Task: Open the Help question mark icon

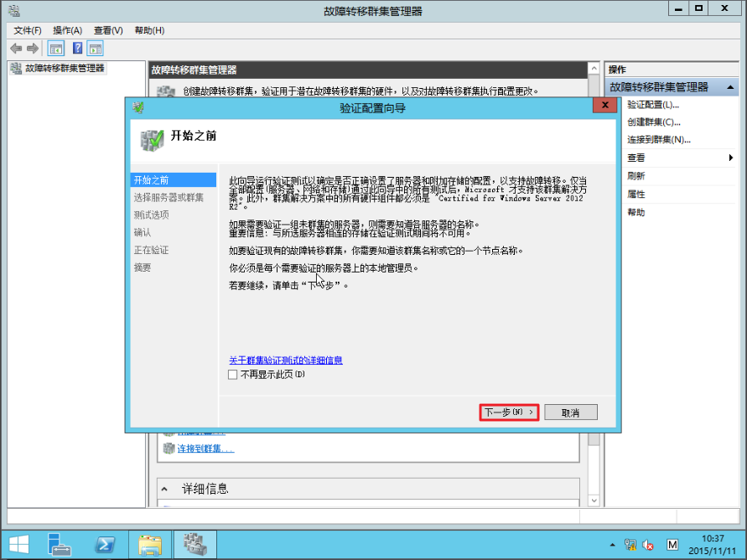Action: [x=77, y=48]
